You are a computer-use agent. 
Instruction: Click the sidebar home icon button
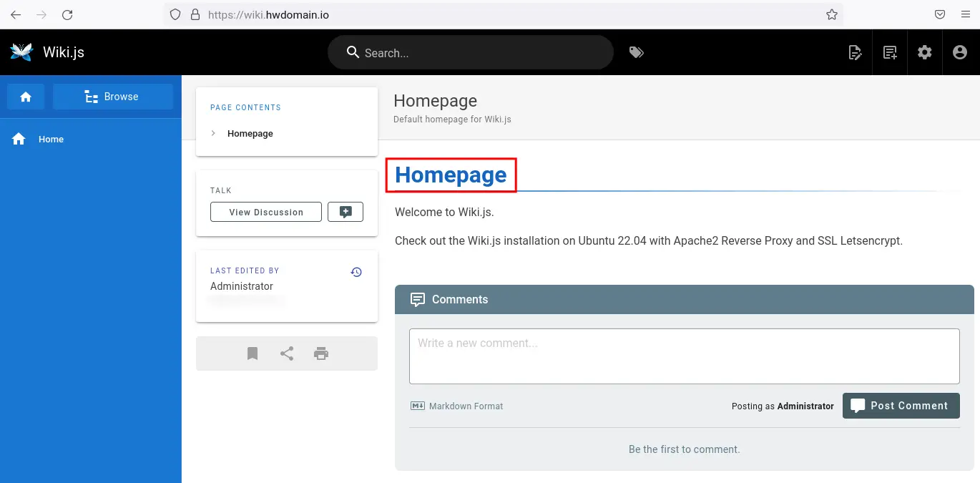pyautogui.click(x=26, y=97)
